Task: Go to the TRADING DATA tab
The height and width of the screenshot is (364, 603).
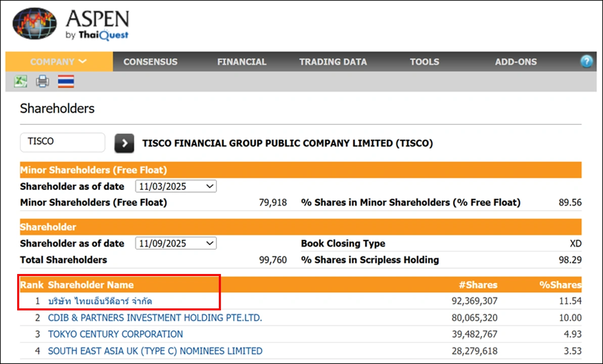Action: (333, 62)
